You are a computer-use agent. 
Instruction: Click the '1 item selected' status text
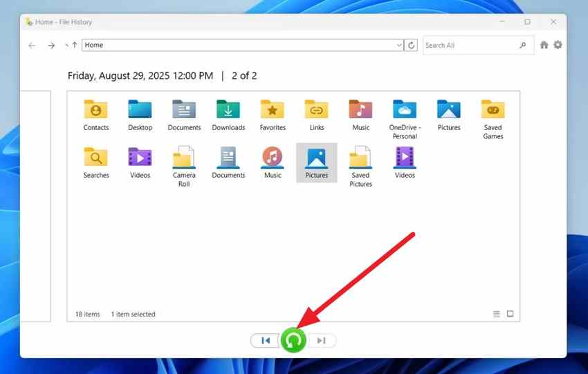pos(133,314)
